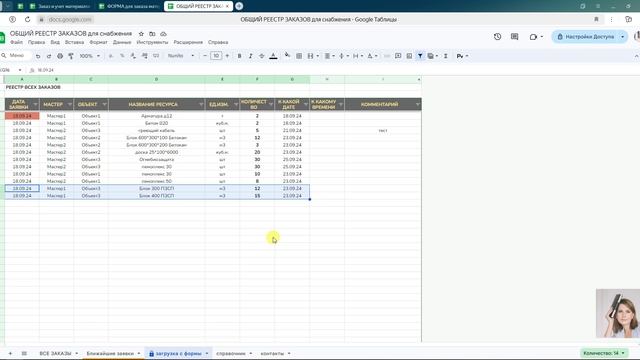The image size is (640, 360).
Task: Decrease font size with minus button
Action: [x=205, y=56]
